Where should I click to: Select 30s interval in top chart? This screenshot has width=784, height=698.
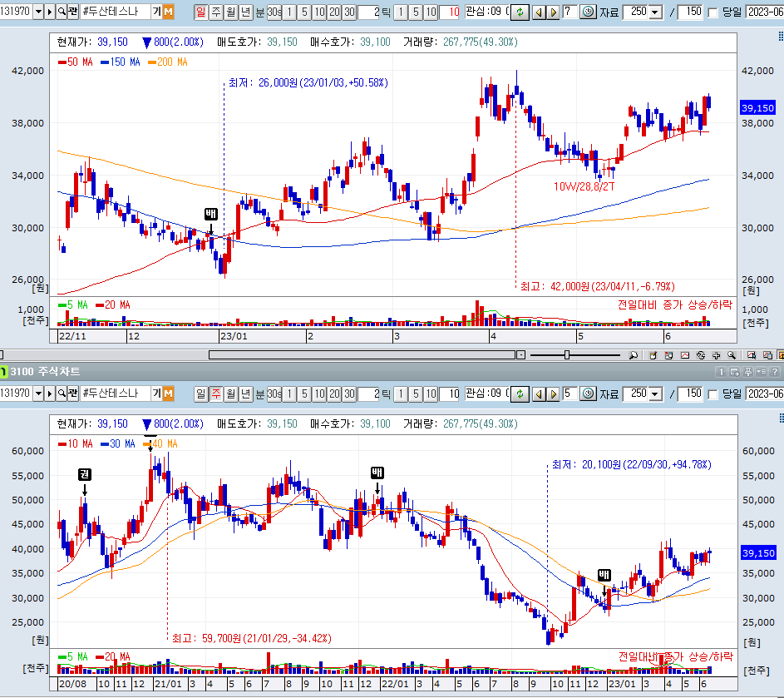pyautogui.click(x=274, y=12)
